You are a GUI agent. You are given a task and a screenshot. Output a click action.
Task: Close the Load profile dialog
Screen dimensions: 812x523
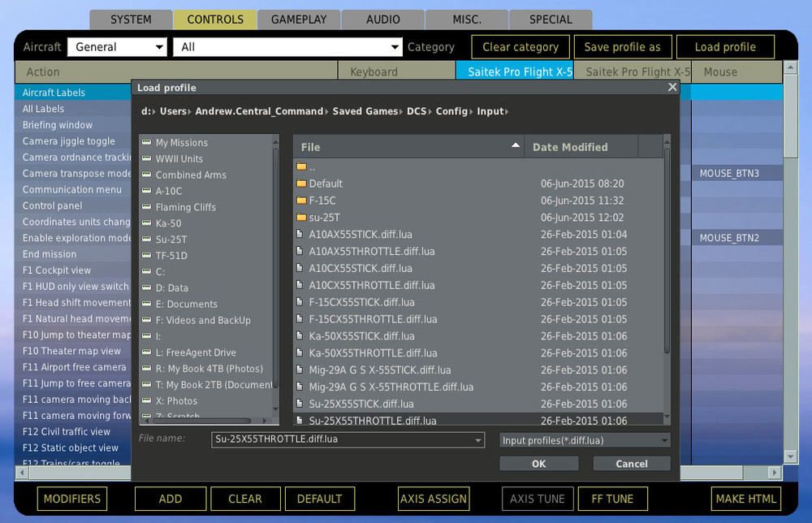(672, 87)
